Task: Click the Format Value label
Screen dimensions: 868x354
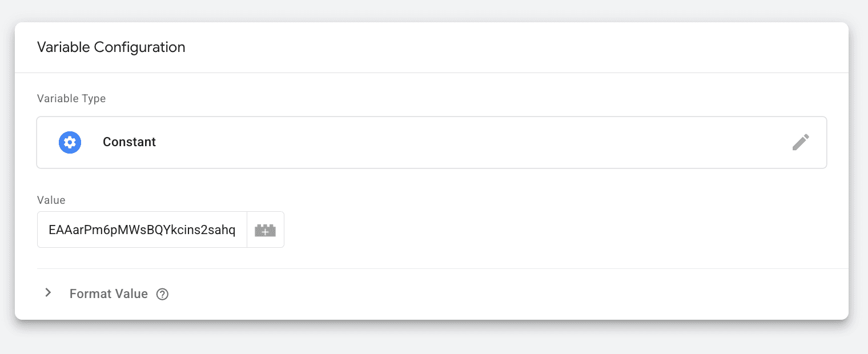Action: coord(108,293)
